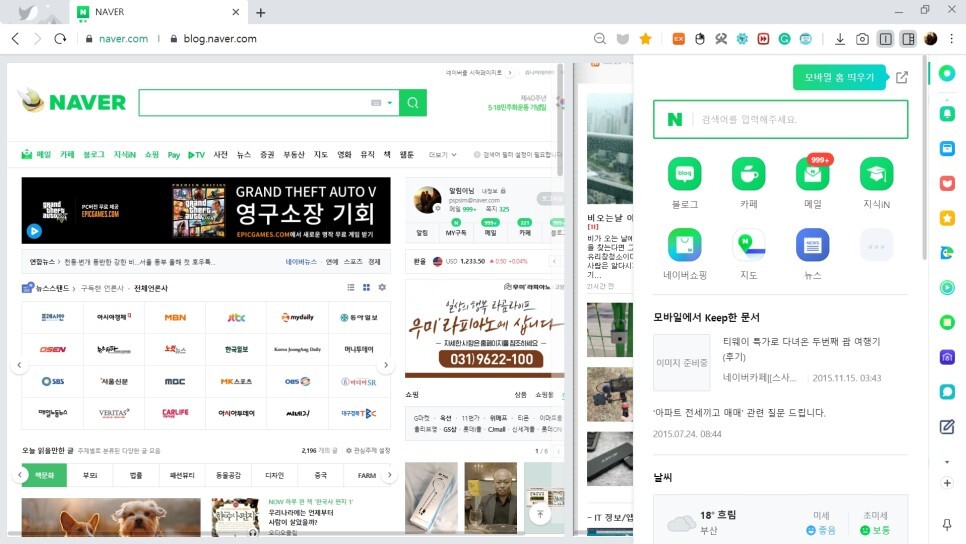The width and height of the screenshot is (966, 544).
Task: Open Keep document 티웨이 특가로 다녀온
Action: pyautogui.click(x=801, y=349)
